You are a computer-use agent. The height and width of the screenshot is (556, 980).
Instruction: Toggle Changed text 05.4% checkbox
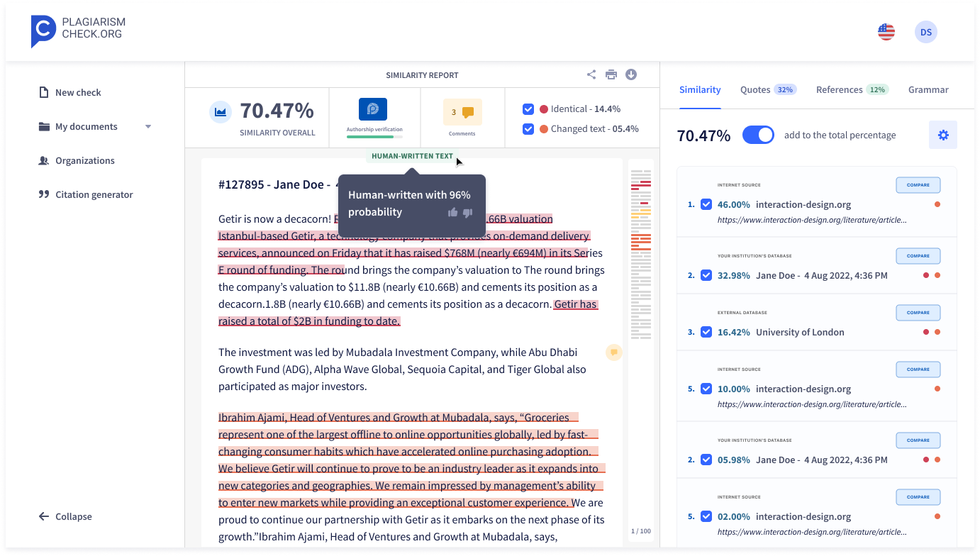[528, 129]
